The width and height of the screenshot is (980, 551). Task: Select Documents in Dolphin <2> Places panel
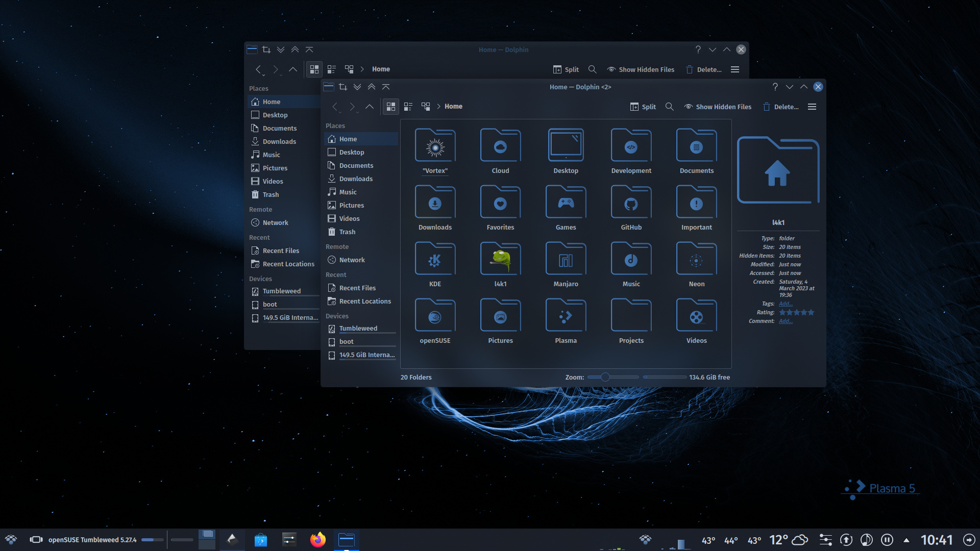tap(361, 165)
